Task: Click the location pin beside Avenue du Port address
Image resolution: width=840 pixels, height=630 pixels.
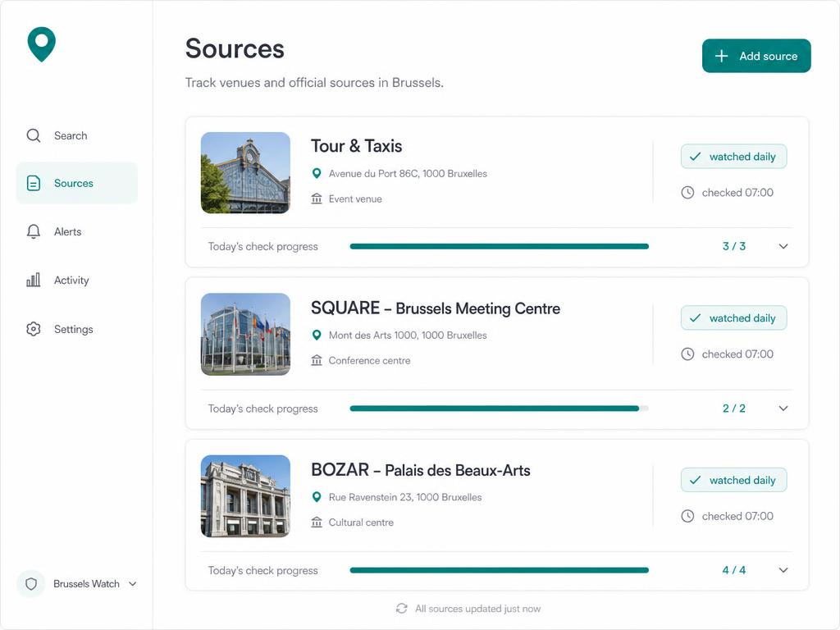Action: click(x=317, y=174)
